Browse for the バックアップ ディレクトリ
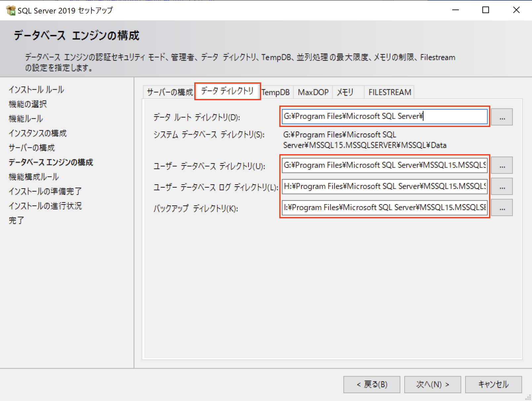Screen dimensions: 532x401 tap(502, 207)
